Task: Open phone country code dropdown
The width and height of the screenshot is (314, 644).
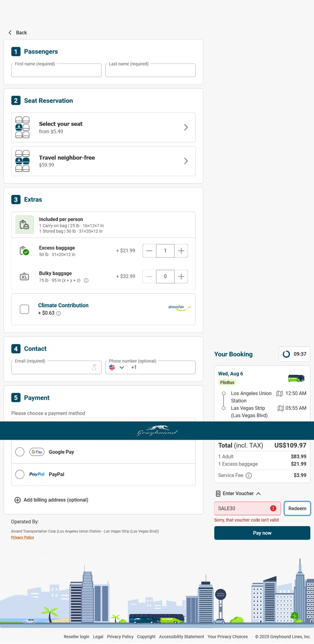Action: coord(117,368)
